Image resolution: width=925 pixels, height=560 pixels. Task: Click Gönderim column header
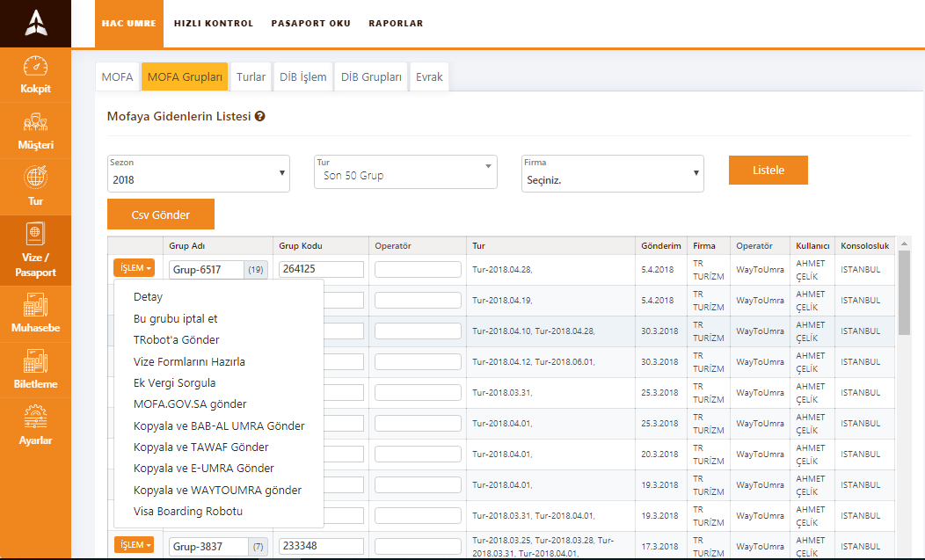tap(660, 246)
